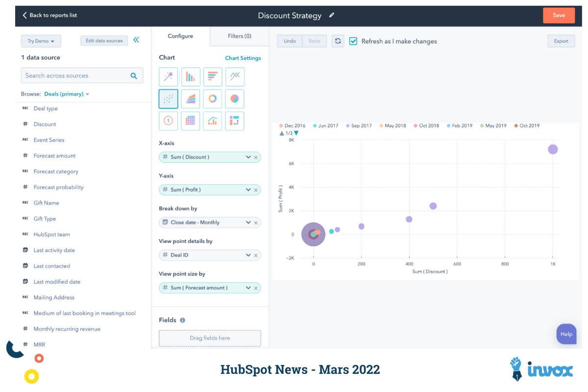Open Chart Settings link
Image resolution: width=588 pixels, height=392 pixels.
coord(243,58)
